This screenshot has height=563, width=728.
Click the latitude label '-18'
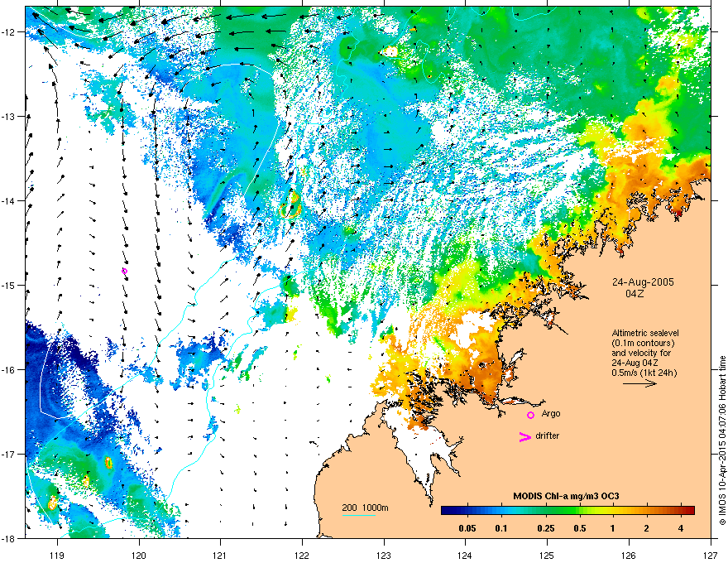[8, 538]
